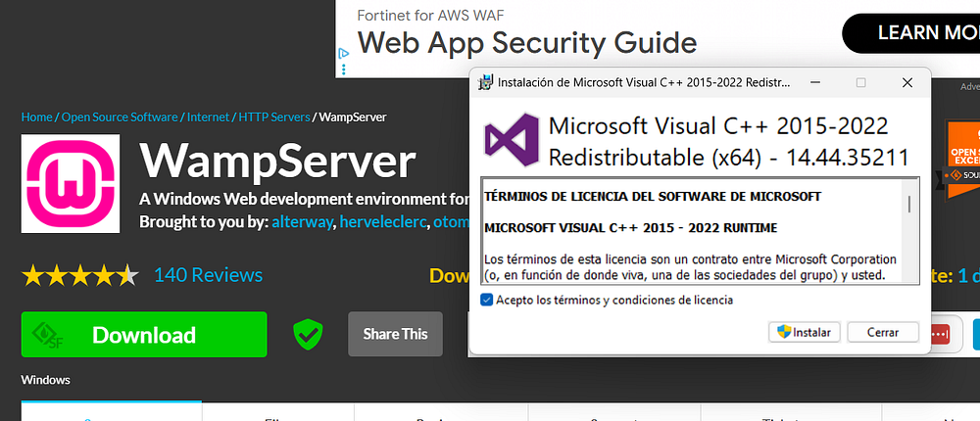Open HTTP Servers breadcrumb link
This screenshot has height=421, width=980.
(274, 117)
